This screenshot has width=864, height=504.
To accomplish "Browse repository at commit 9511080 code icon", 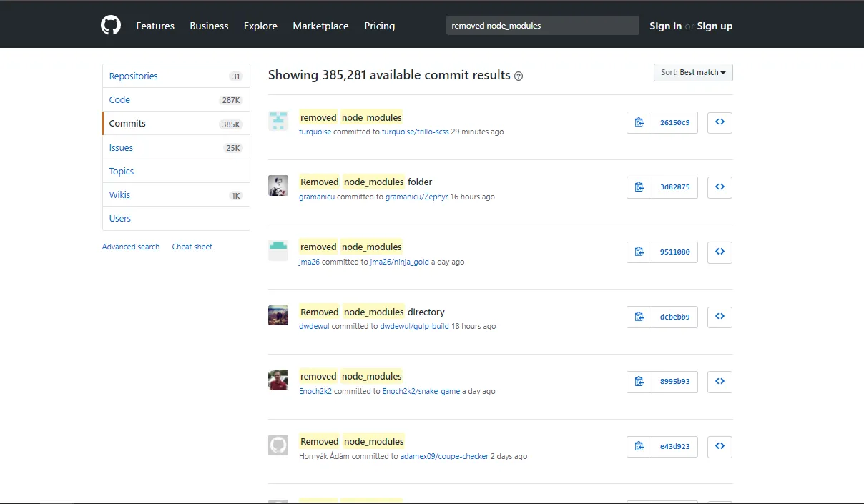I will point(720,252).
